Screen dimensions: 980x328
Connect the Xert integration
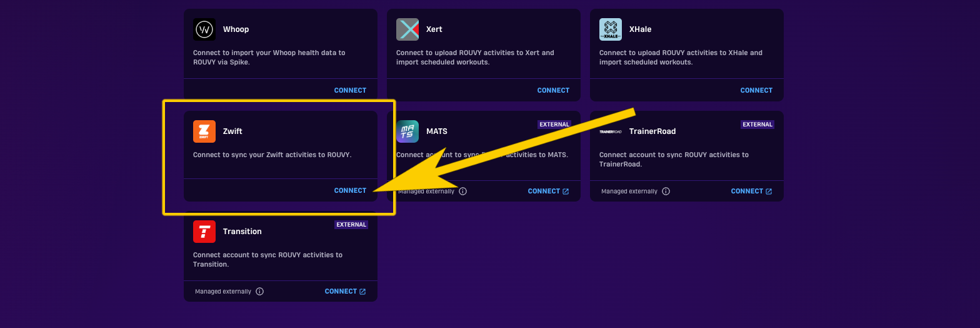pyautogui.click(x=553, y=90)
